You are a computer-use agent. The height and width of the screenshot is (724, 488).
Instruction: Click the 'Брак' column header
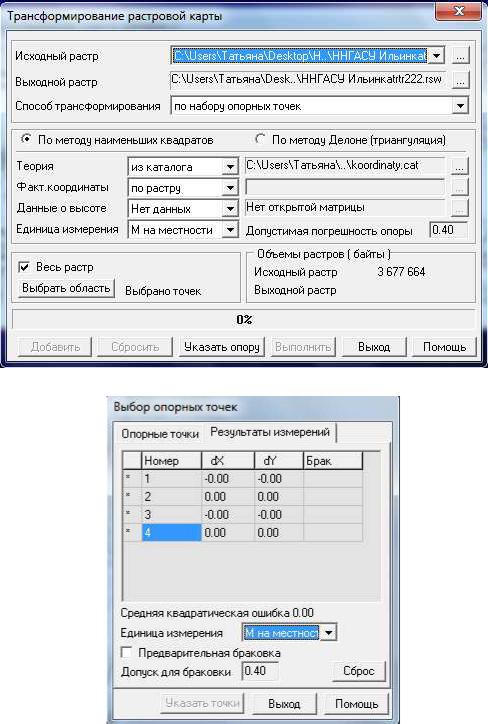[333, 460]
